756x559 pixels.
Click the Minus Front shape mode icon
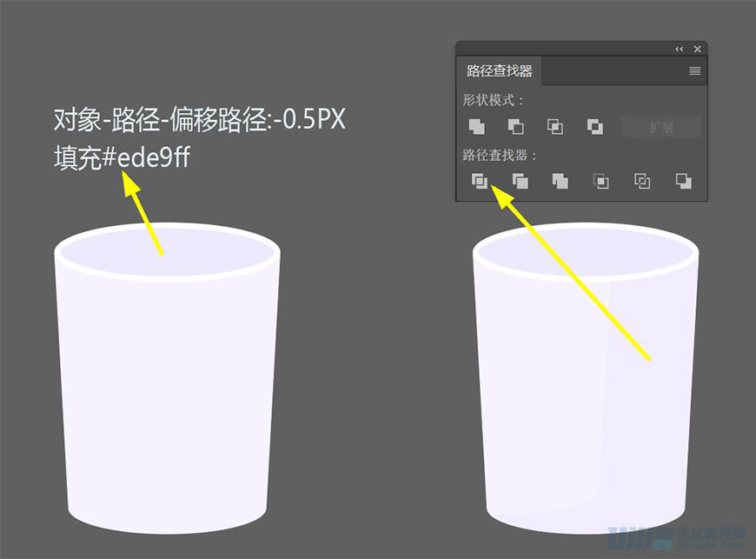coord(515,127)
